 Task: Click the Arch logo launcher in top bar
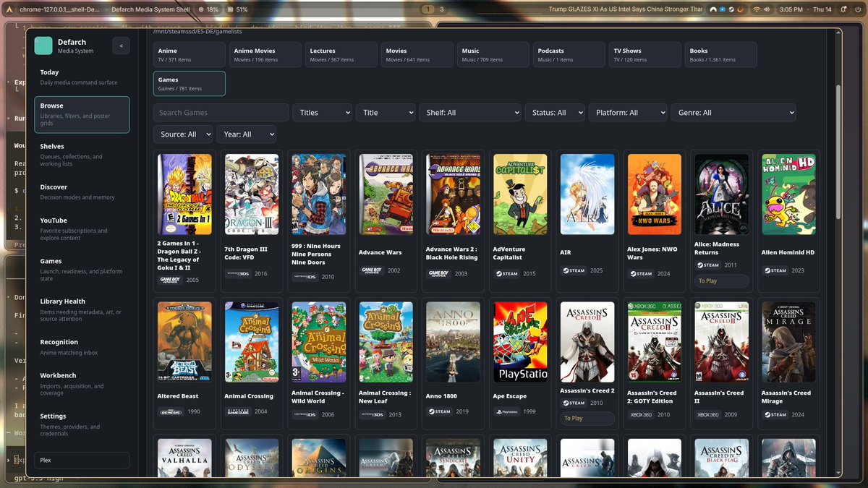tap(11, 9)
